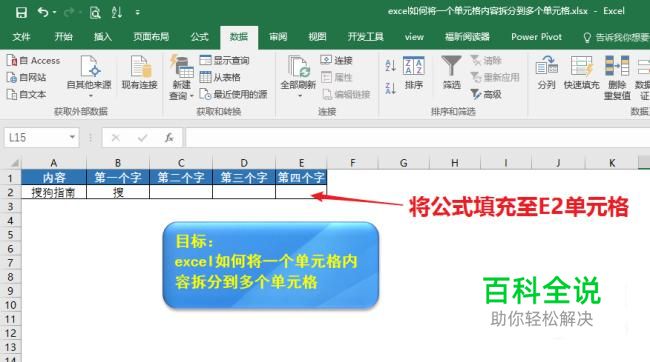Select column E header
Viewport: 650px width, 362px height.
[301, 163]
